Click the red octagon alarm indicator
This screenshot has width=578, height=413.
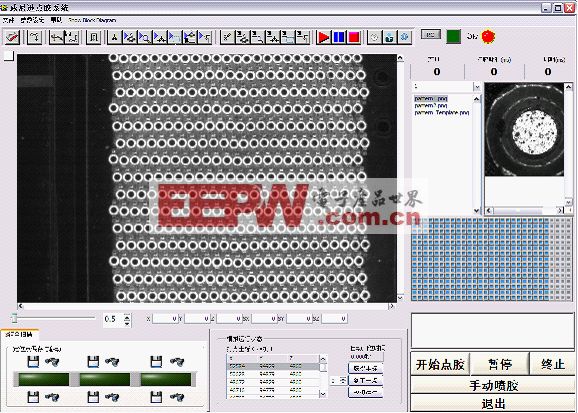coord(488,36)
